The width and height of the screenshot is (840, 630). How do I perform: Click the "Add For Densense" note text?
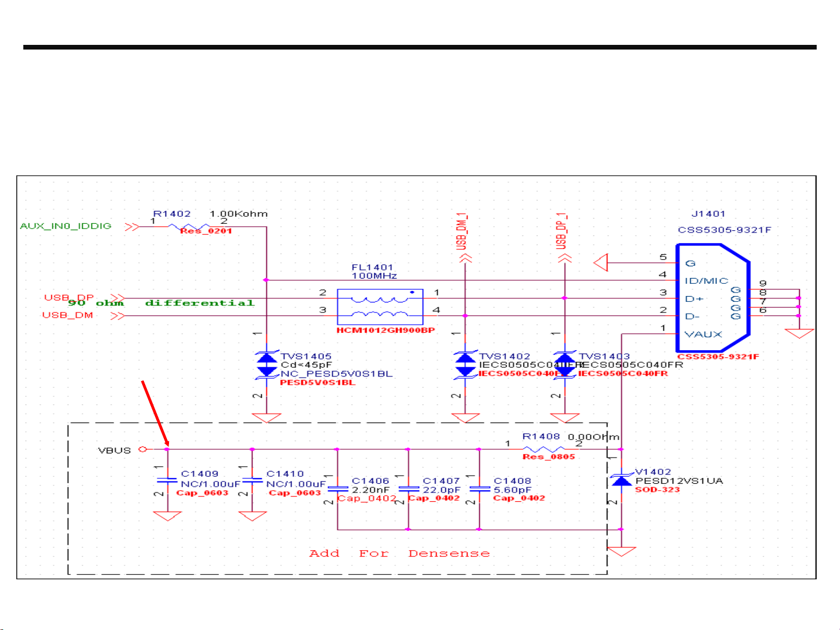399,554
